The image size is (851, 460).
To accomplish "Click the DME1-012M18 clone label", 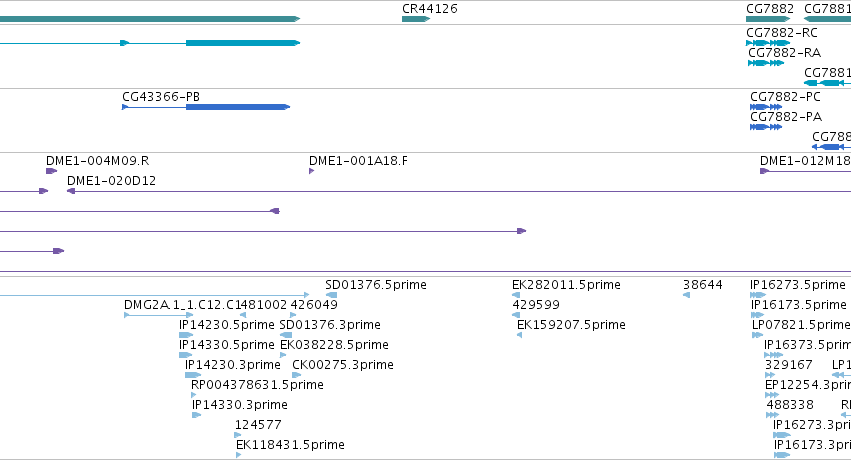I will pos(805,161).
